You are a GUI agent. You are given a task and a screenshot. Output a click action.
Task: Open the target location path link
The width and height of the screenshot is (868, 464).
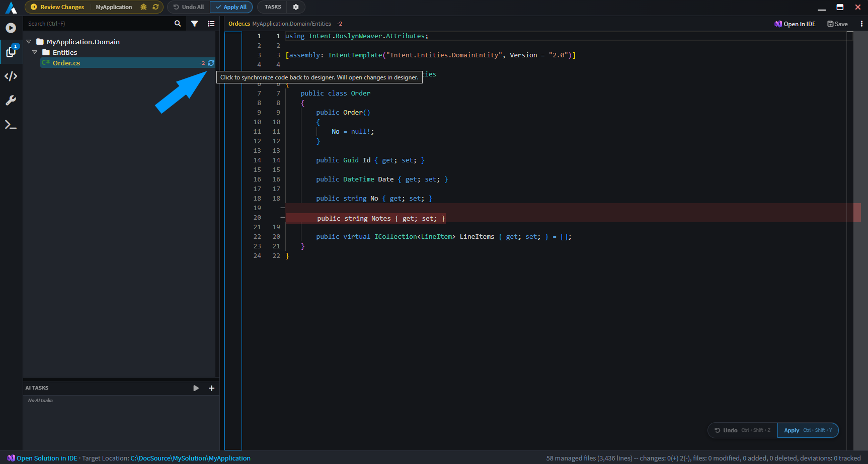pyautogui.click(x=191, y=458)
